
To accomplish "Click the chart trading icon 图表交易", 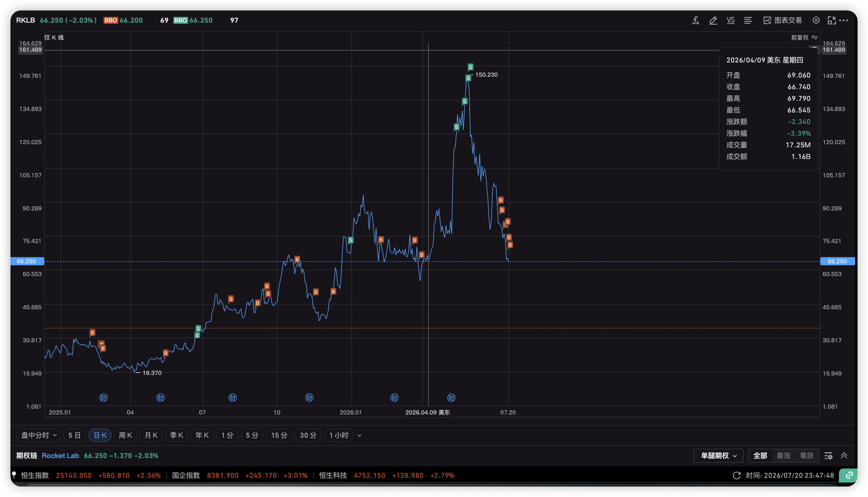I will click(x=782, y=20).
